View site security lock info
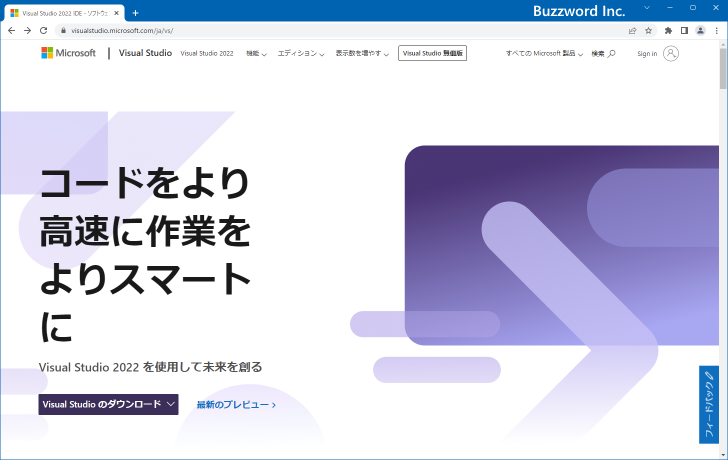This screenshot has width=728, height=460. (x=64, y=31)
